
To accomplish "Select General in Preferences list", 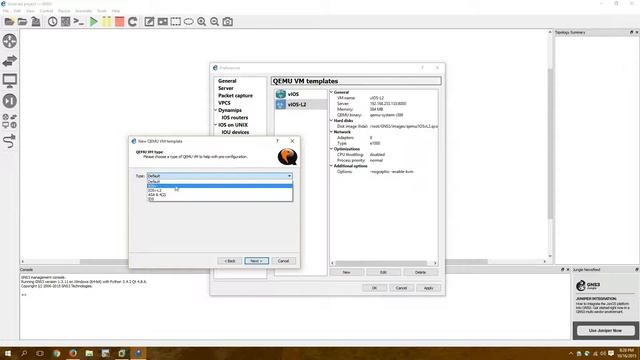I will pyautogui.click(x=227, y=81).
